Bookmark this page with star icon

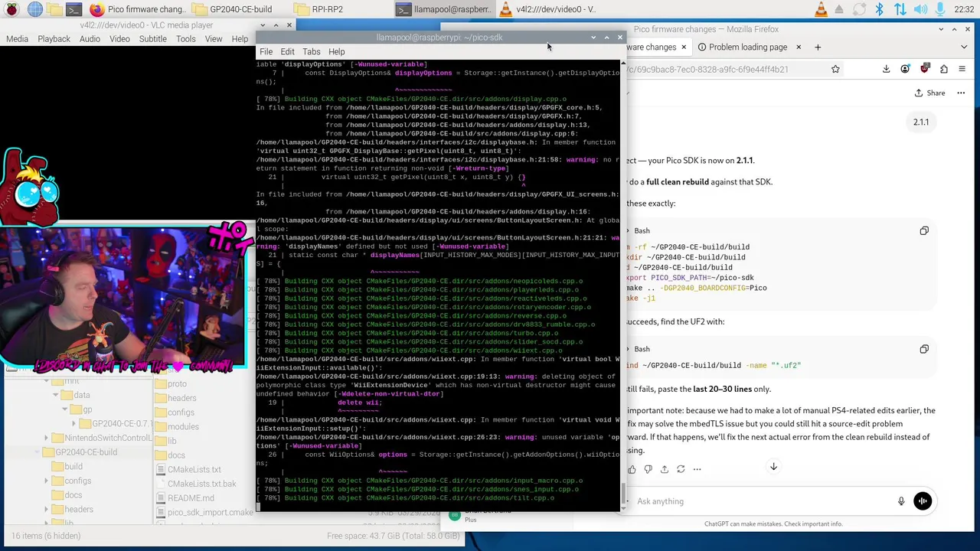pos(835,69)
